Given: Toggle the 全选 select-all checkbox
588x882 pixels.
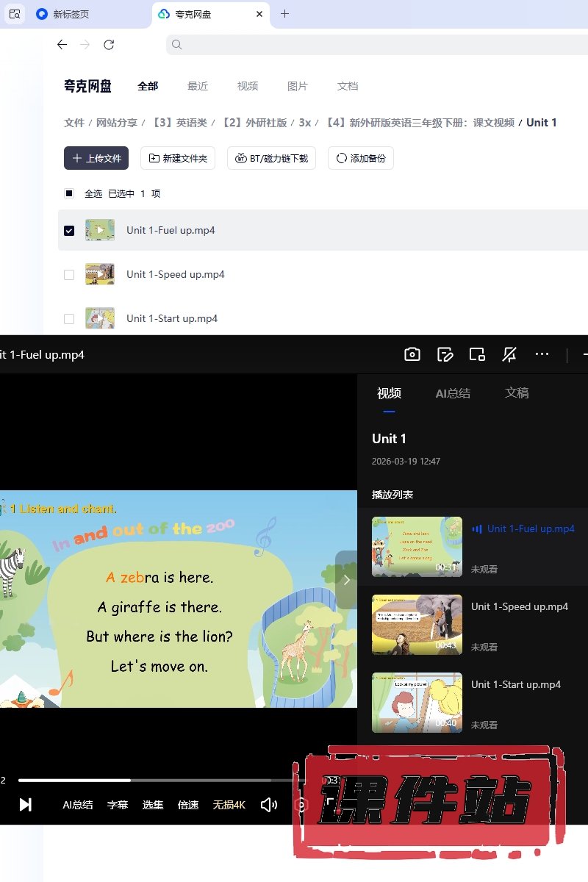Looking at the screenshot, I should click(x=69, y=193).
